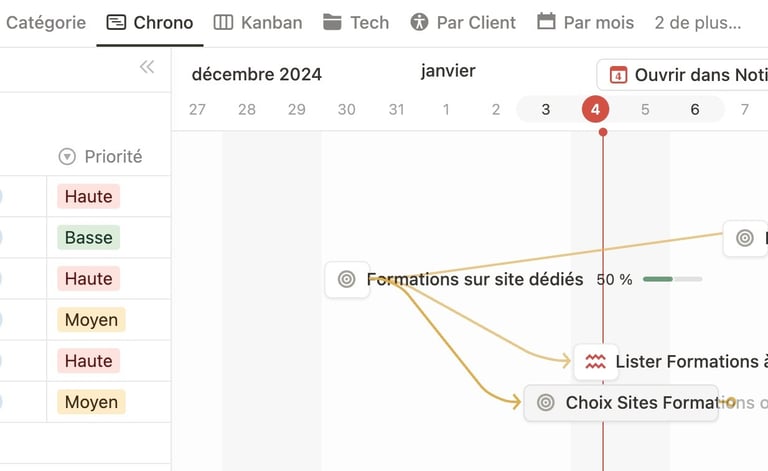Switch to the Kanban view tab
This screenshot has width=768, height=471.
point(258,23)
